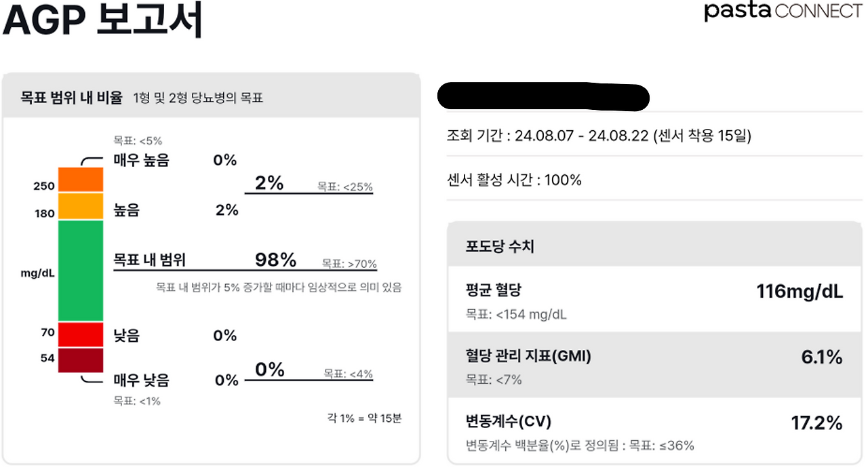
Task: Click the dark red very-low glucose segment
Action: (x=80, y=359)
